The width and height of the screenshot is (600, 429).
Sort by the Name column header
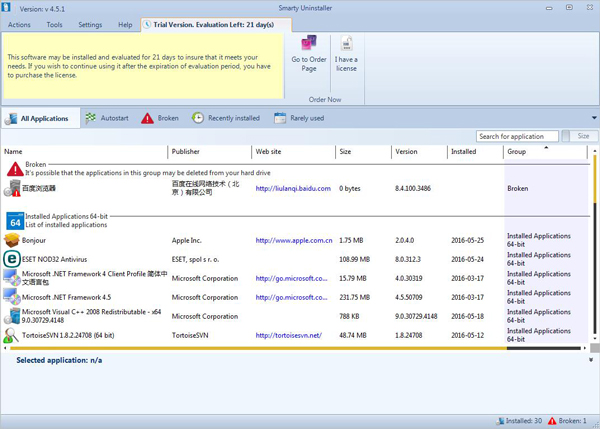click(85, 152)
